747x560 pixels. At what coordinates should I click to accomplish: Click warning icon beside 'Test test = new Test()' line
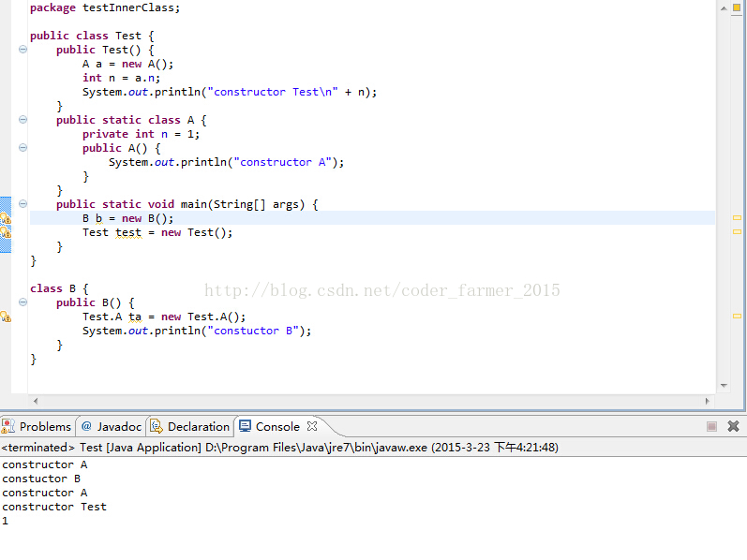(6, 232)
